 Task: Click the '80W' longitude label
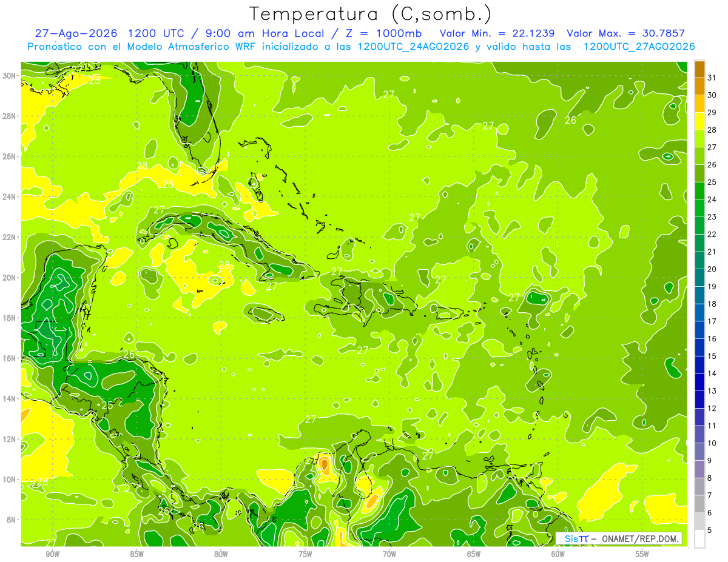(221, 554)
